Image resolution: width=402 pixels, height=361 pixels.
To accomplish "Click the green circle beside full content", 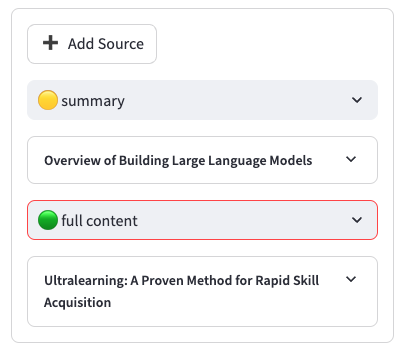I will coord(48,220).
